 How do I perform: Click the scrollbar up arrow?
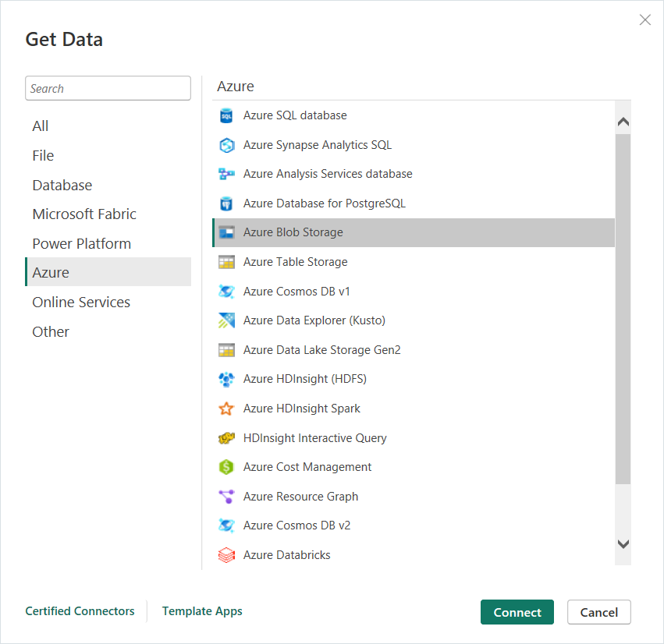click(x=623, y=122)
